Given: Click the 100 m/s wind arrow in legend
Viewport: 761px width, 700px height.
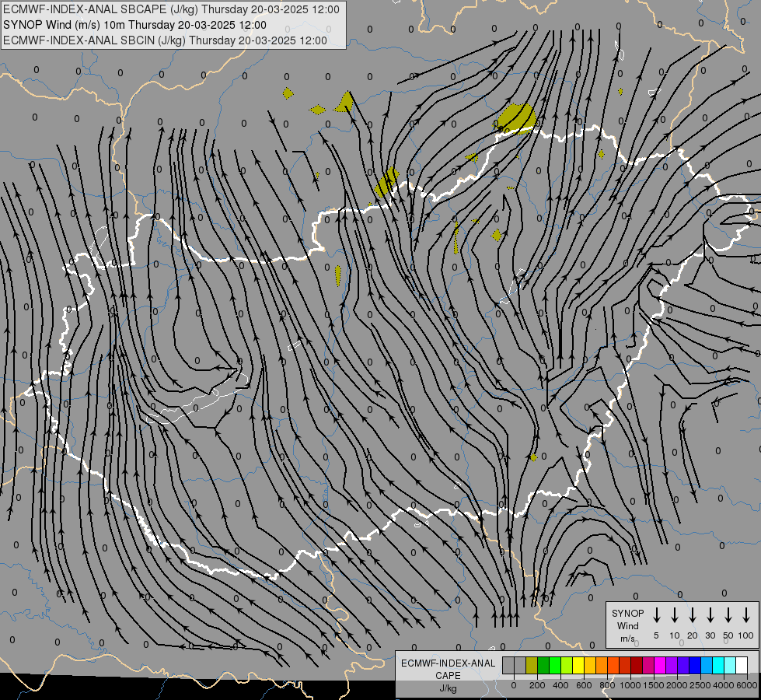Looking at the screenshot, I should (746, 615).
